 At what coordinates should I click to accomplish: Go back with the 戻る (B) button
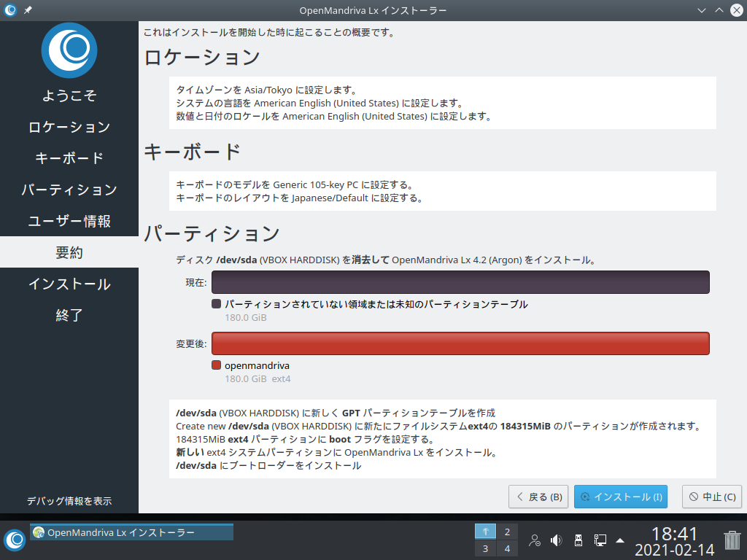pos(538,497)
